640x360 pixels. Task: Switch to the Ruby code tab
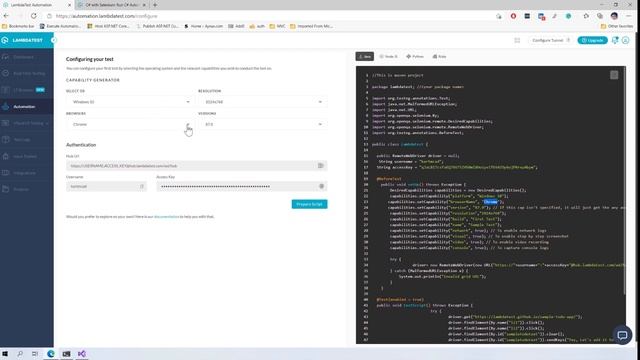[440, 56]
